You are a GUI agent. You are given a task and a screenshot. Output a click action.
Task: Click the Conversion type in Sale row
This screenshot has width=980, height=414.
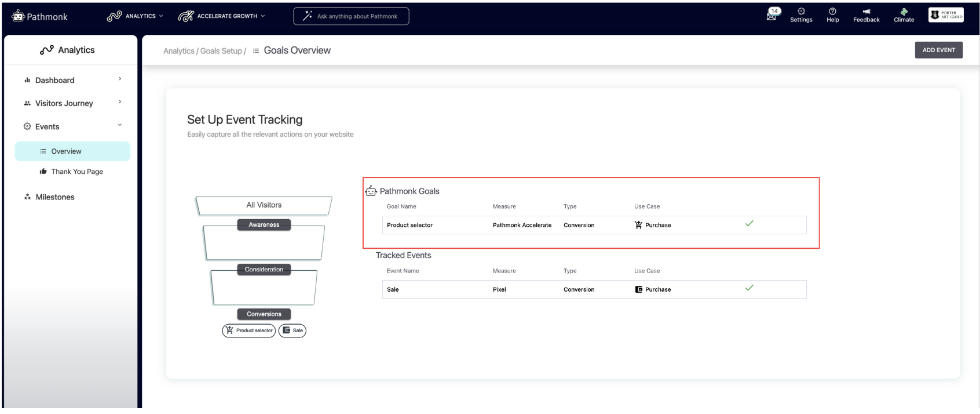click(579, 289)
